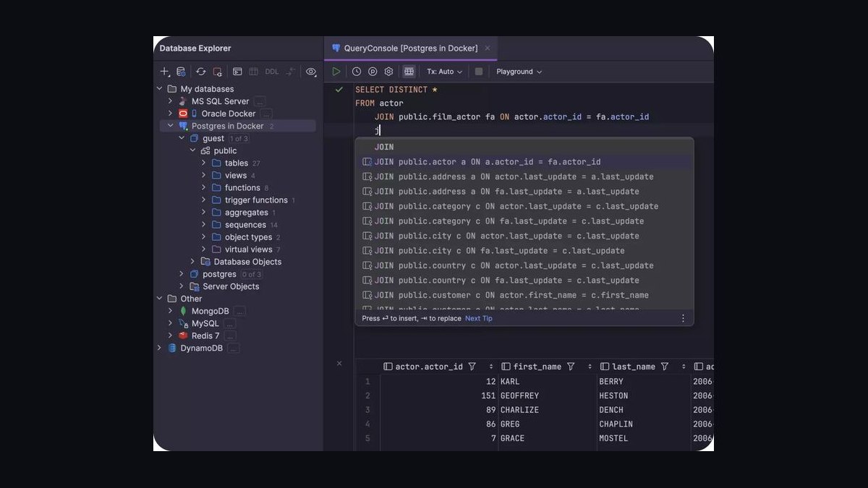Select the virtual views folder

248,249
